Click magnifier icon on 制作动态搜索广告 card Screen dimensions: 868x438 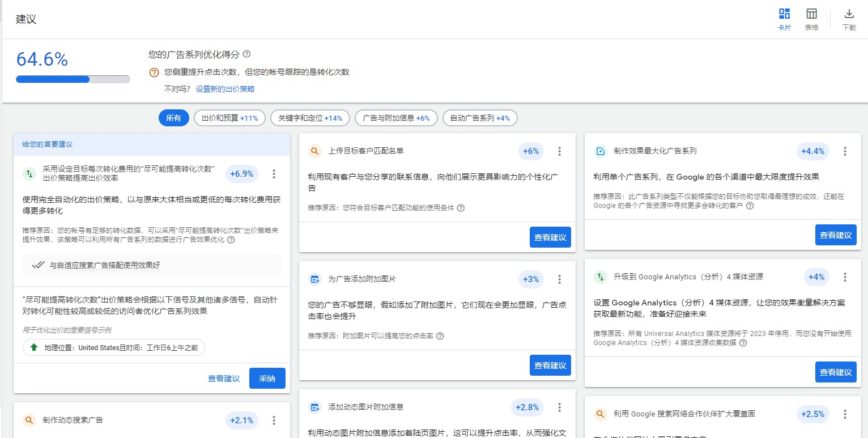(29, 420)
